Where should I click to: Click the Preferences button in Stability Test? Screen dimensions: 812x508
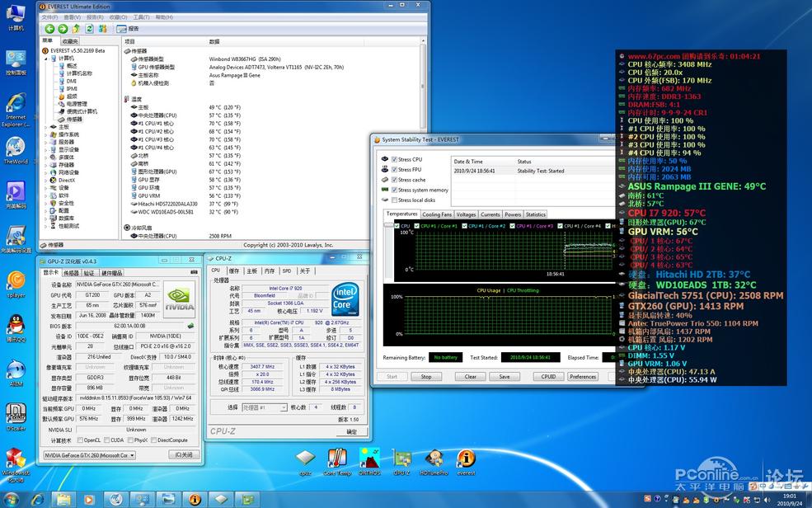[583, 377]
